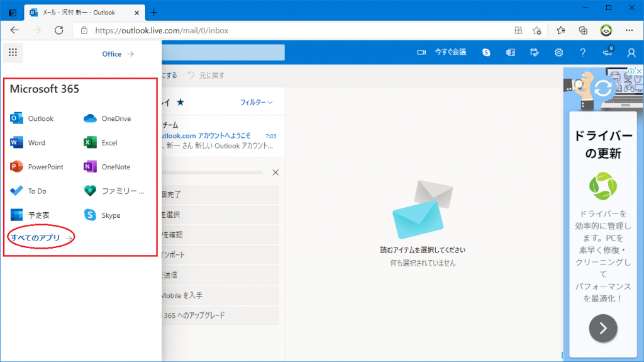Open the app launcher waffle icon
Viewport: 644px width, 362px height.
point(13,53)
